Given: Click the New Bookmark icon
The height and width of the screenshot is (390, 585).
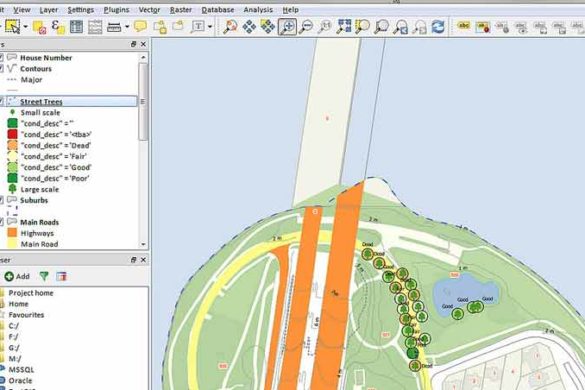Looking at the screenshot, I should (160, 27).
